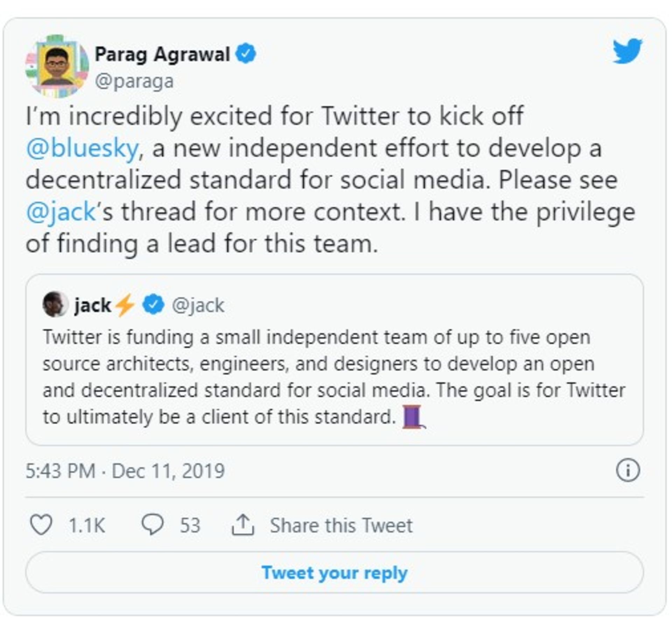Click the @jack handle in quoted tweet
Image resolution: width=672 pixels, height=628 pixels.
198,305
